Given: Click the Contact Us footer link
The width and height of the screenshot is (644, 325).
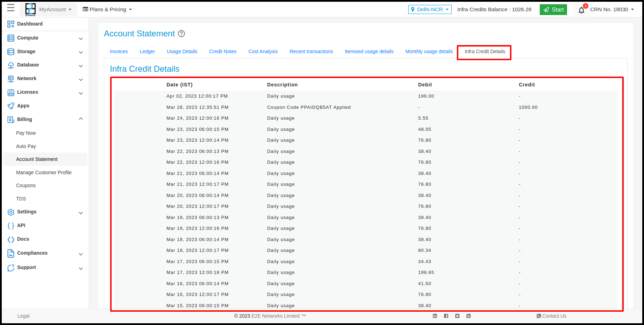Looking at the screenshot, I should coord(552,316).
